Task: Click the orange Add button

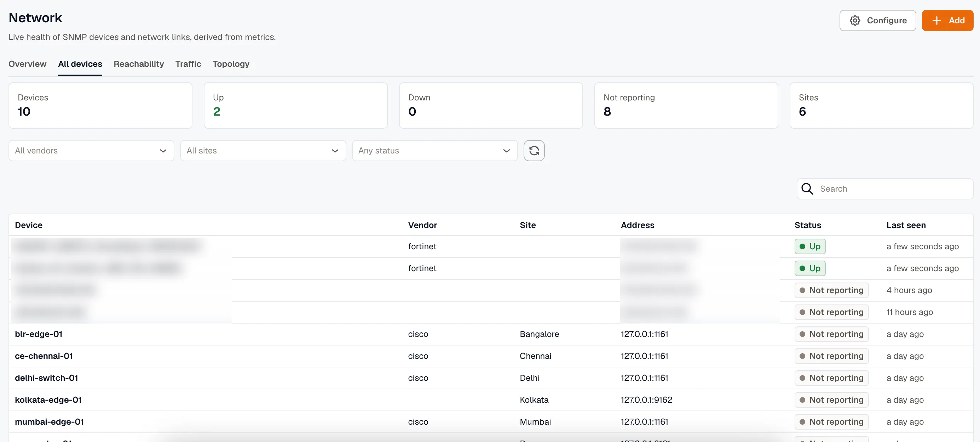Action: tap(947, 21)
